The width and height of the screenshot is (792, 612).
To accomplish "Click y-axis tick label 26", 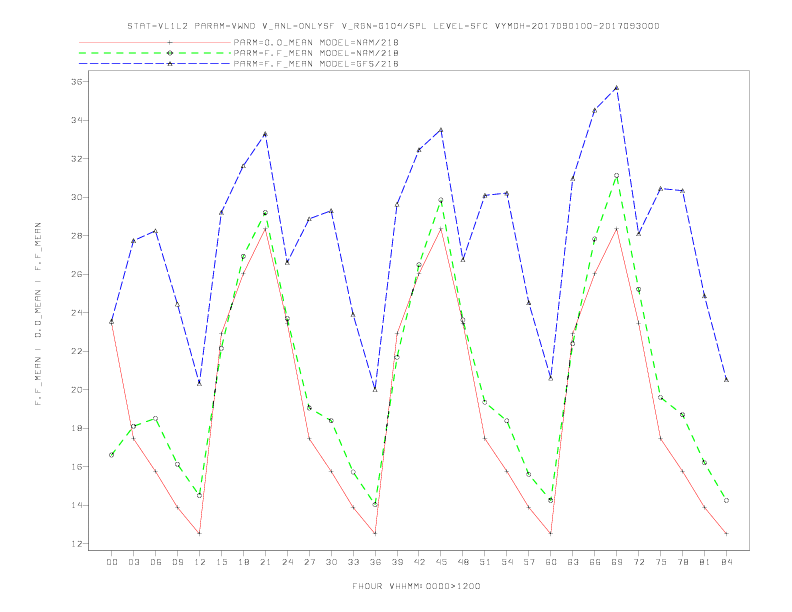I will click(77, 274).
